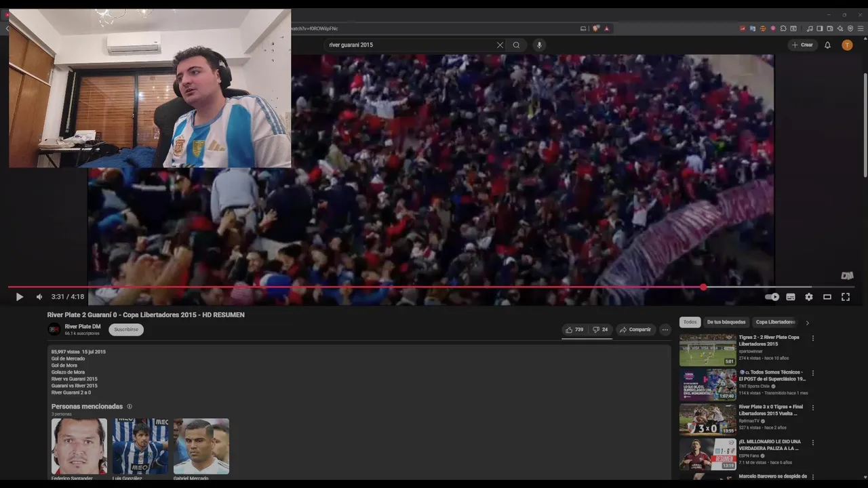868x488 pixels.
Task: Play the paused YouTube video
Action: click(x=19, y=297)
